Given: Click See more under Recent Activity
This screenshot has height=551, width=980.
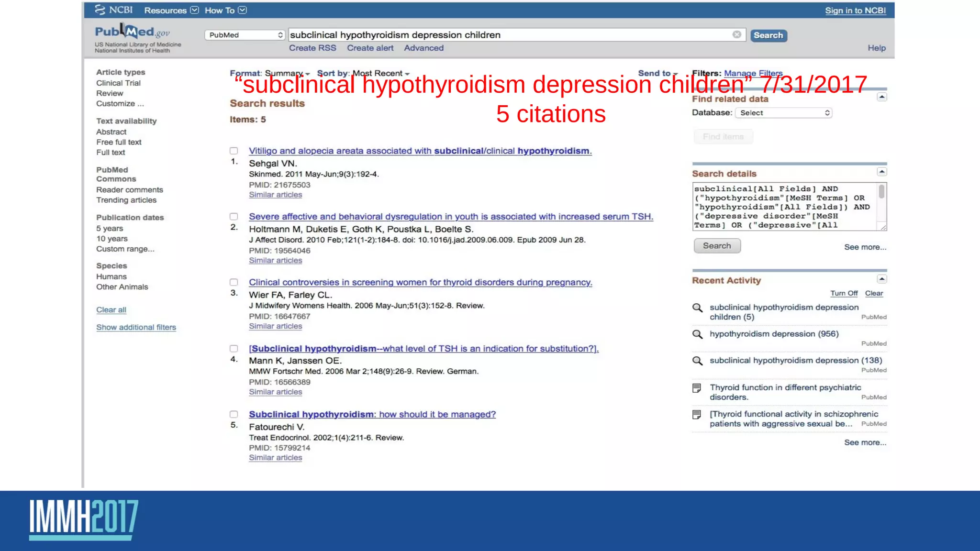Looking at the screenshot, I should tap(865, 442).
